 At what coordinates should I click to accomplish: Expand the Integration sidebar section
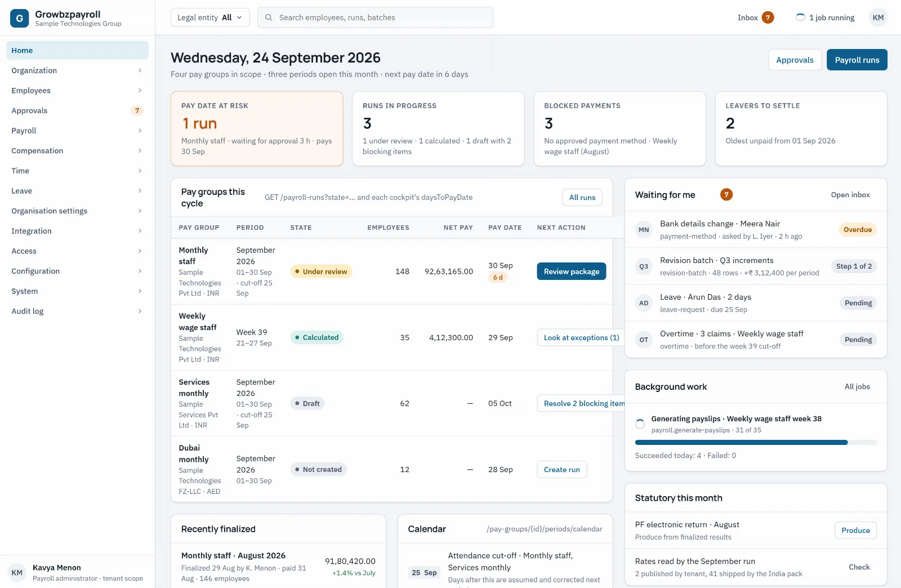click(77, 231)
